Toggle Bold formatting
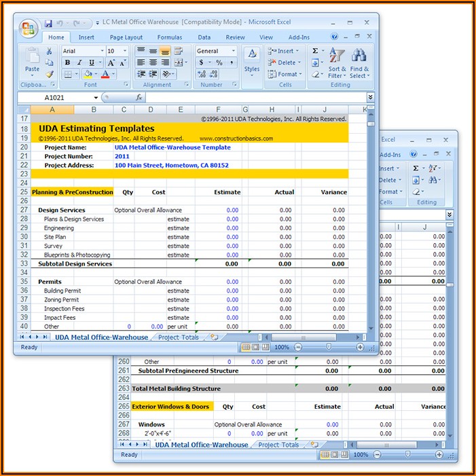Image resolution: width=476 pixels, height=476 pixels. pyautogui.click(x=68, y=62)
